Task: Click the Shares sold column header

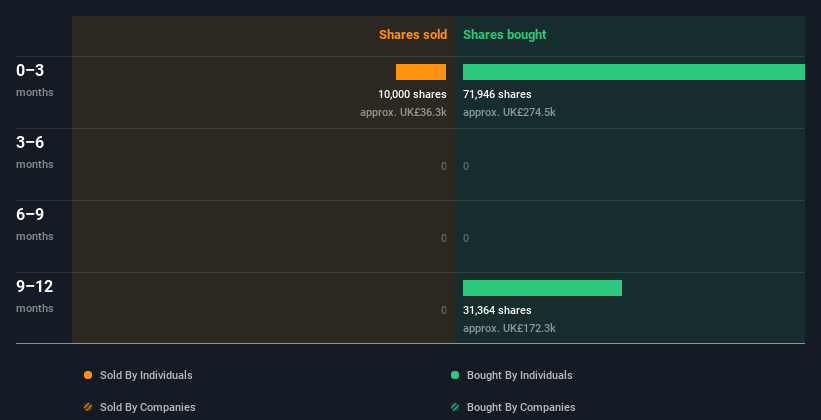Action: (x=413, y=35)
